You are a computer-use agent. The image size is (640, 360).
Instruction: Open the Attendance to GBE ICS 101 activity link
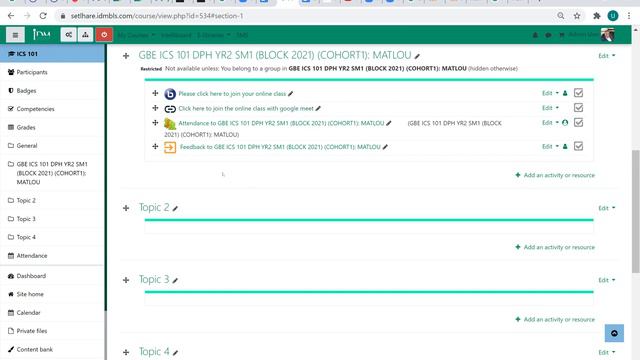[x=281, y=123]
